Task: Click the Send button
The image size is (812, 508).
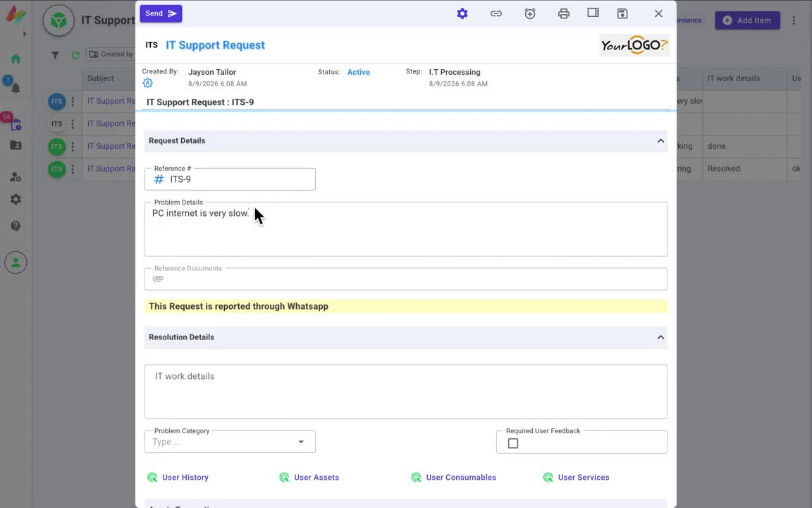Action: click(x=161, y=13)
